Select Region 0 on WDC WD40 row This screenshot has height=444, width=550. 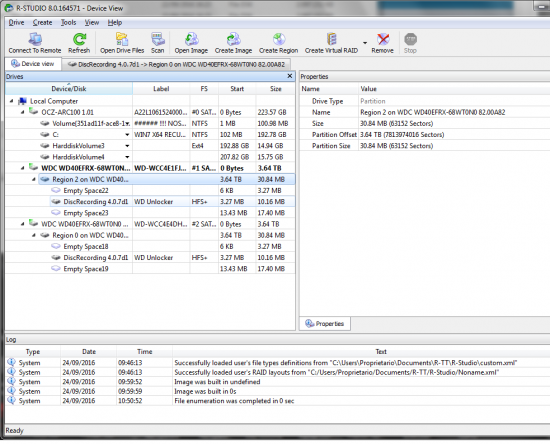(150, 235)
